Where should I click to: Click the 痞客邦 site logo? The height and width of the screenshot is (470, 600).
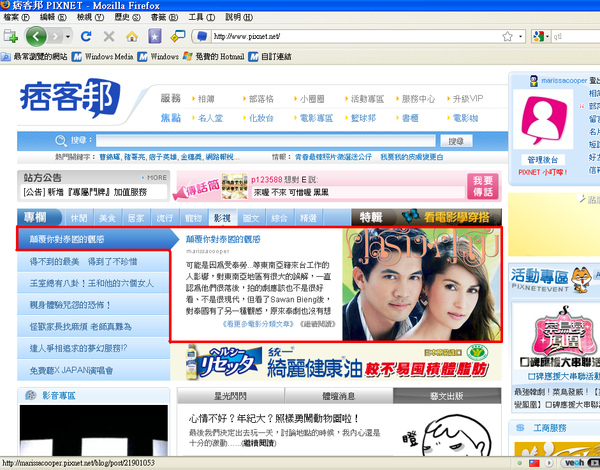tap(70, 97)
